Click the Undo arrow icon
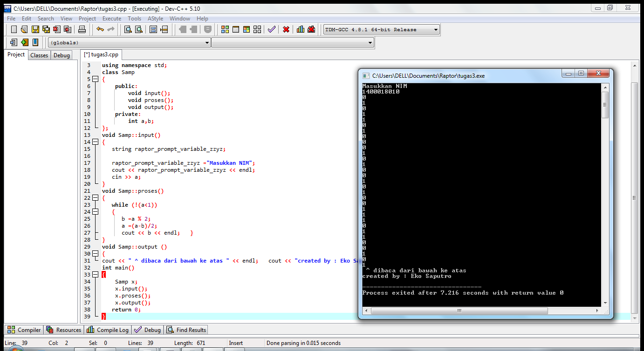 click(100, 29)
